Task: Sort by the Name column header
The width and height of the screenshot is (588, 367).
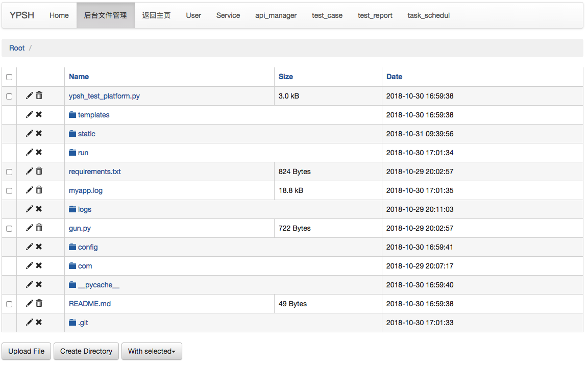Action: coord(79,77)
